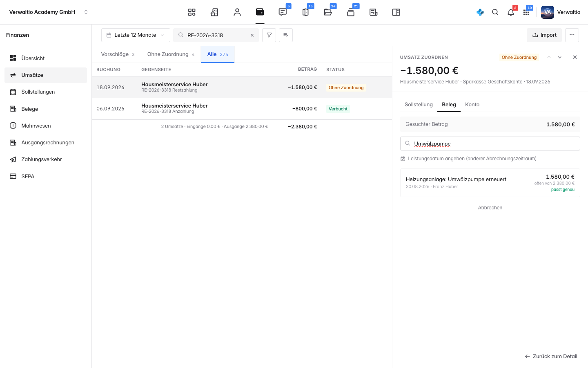
Task: Select the Heizungsanlage Umwälzpumpe erneuert receipt
Action: [490, 183]
